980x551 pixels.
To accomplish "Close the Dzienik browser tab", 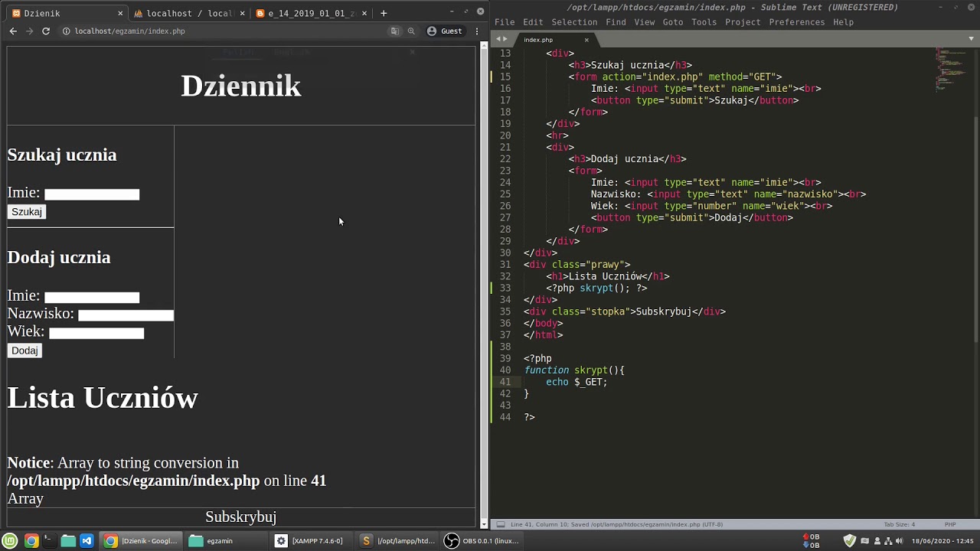I will (x=120, y=13).
